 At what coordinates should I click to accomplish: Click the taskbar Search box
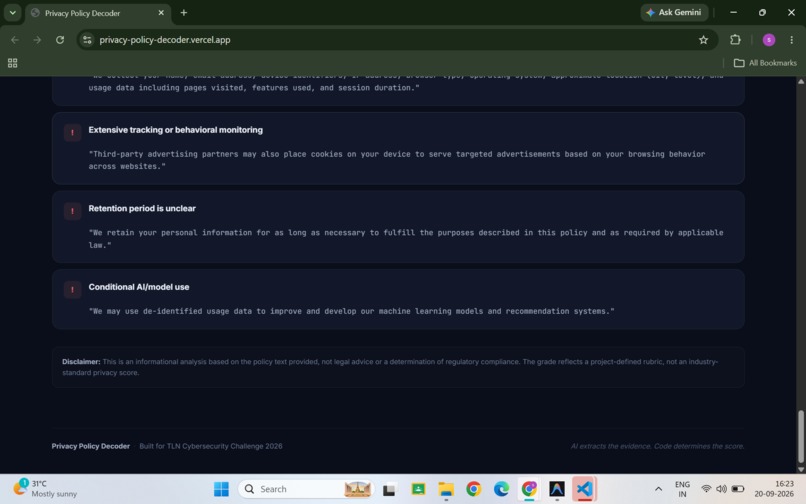307,489
